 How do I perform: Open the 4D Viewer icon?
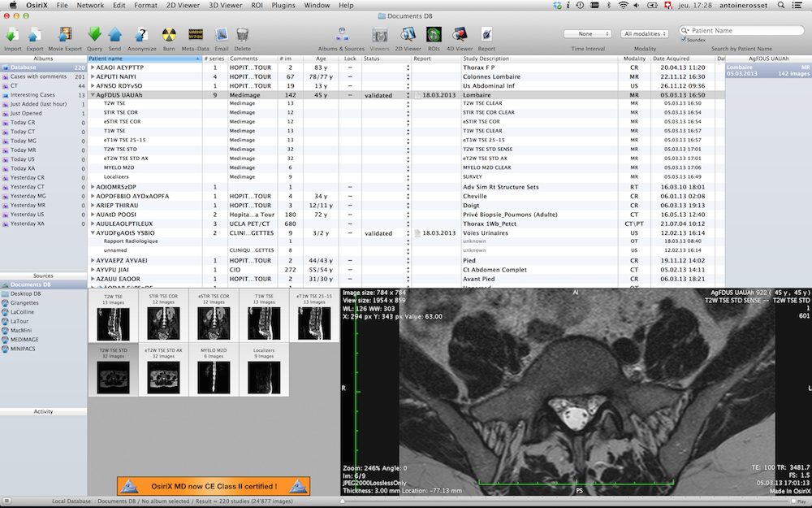click(460, 35)
